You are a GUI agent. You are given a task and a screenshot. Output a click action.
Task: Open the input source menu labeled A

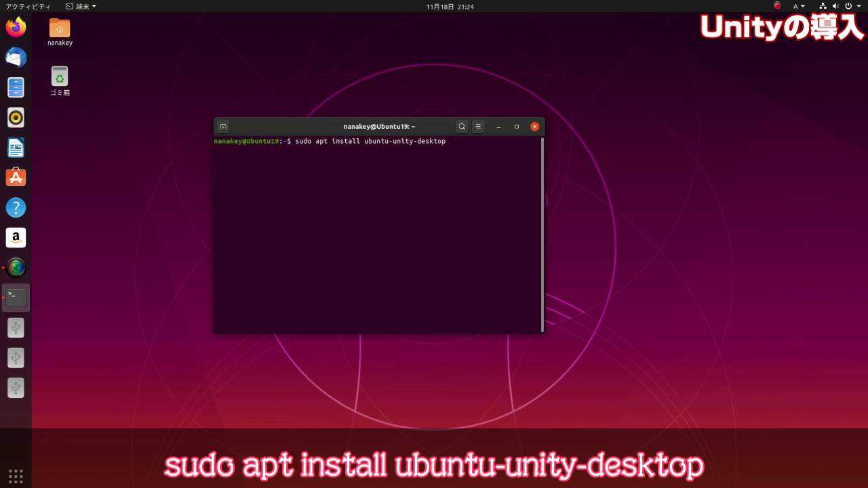point(798,6)
